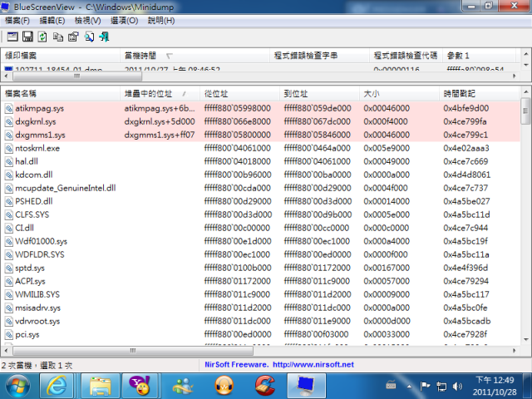Click the pci.sys row name
This screenshot has height=399, width=532.
click(27, 334)
